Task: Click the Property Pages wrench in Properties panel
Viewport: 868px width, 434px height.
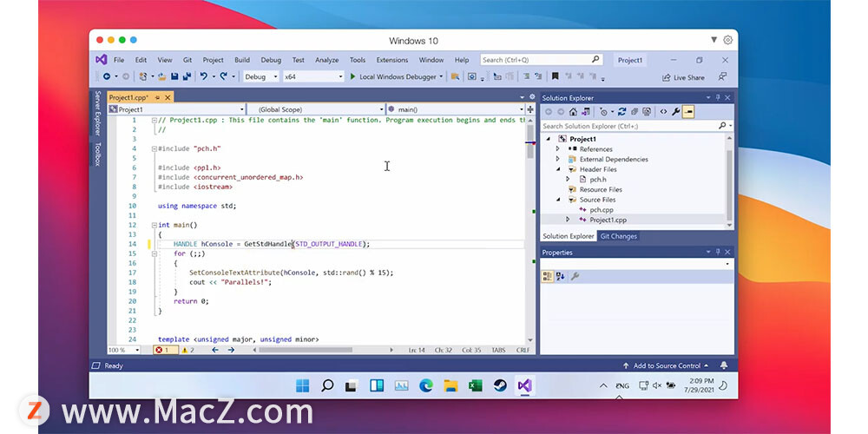Action: tap(575, 276)
